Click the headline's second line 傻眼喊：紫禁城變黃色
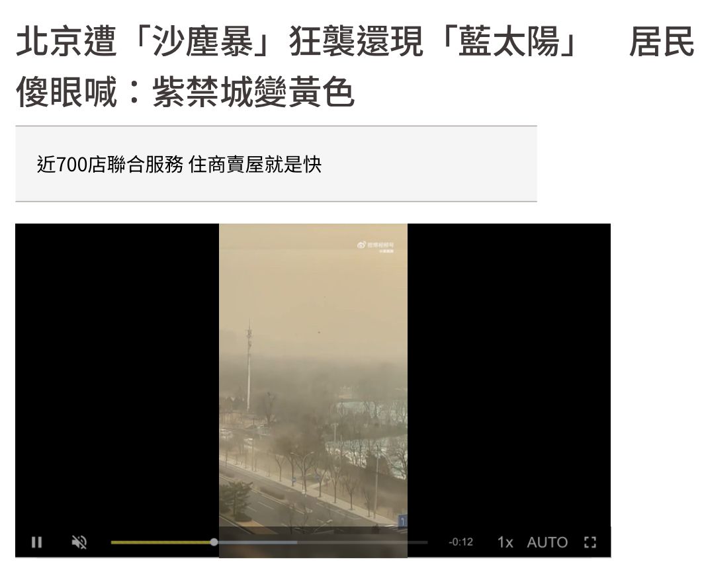702x588 pixels. [x=185, y=92]
